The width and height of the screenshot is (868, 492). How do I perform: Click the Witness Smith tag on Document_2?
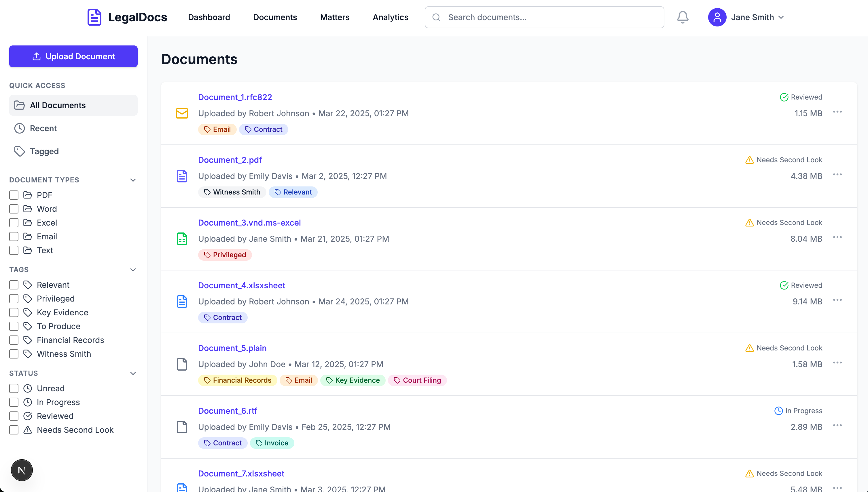click(x=232, y=192)
